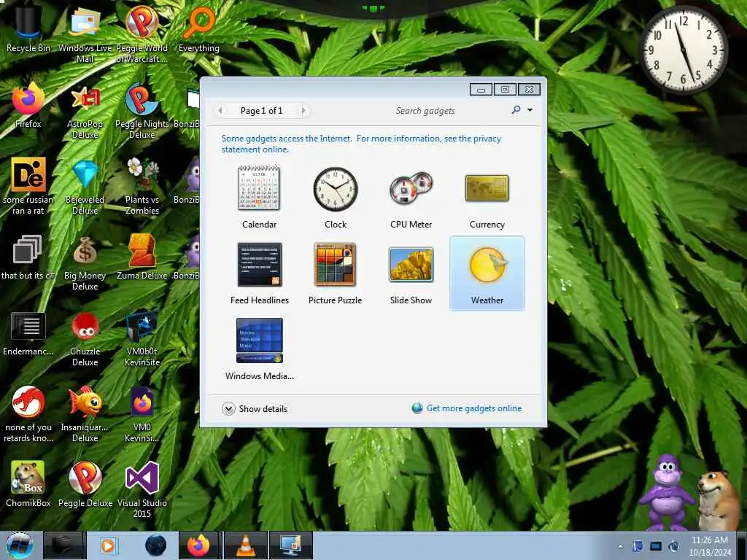Click the monitor taskbar icon
Image resolution: width=747 pixels, height=560 pixels.
pyautogui.click(x=290, y=545)
